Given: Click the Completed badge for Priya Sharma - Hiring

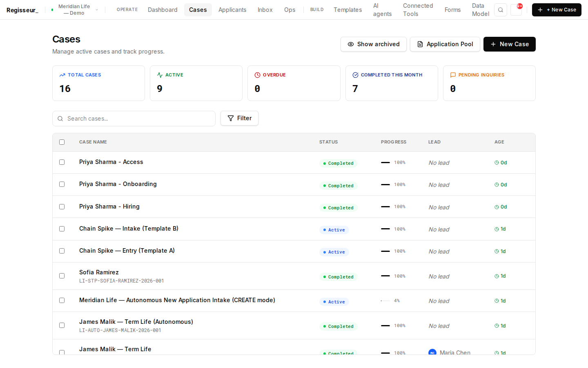Looking at the screenshot, I should point(338,208).
